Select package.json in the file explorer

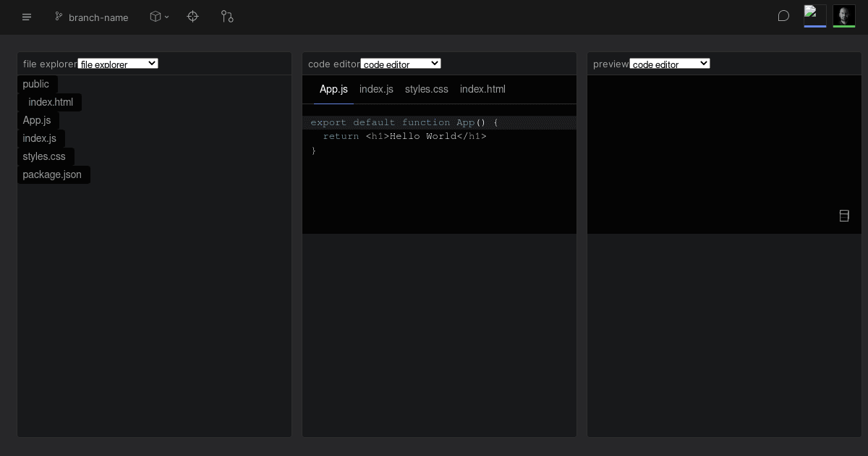coord(52,174)
